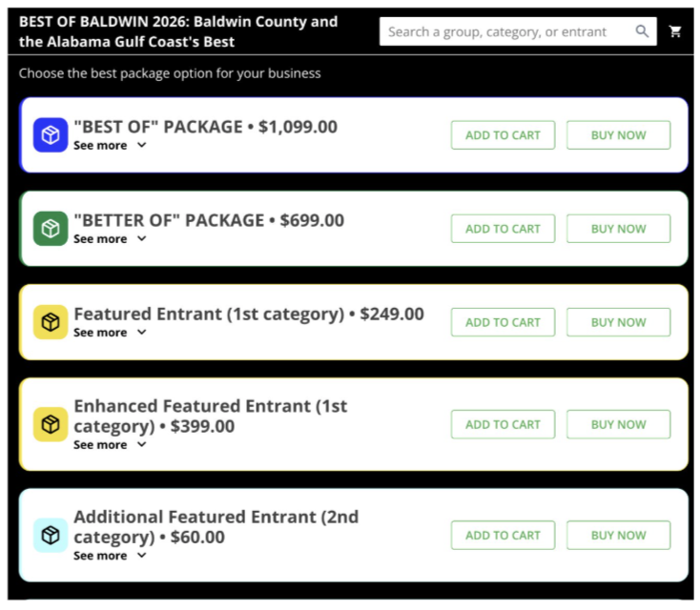The width and height of the screenshot is (700, 610).
Task: Buy the "BEST OF" PACKAGE now
Action: 618,135
